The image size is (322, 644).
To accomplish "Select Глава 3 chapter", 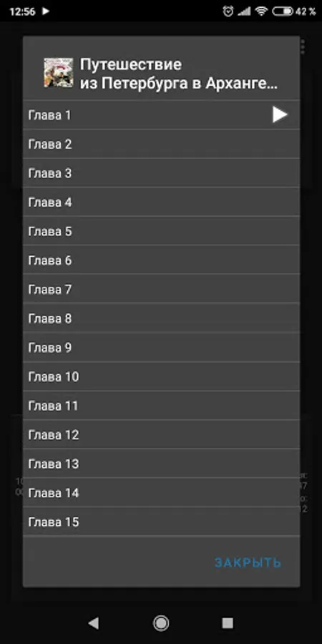I will [161, 173].
